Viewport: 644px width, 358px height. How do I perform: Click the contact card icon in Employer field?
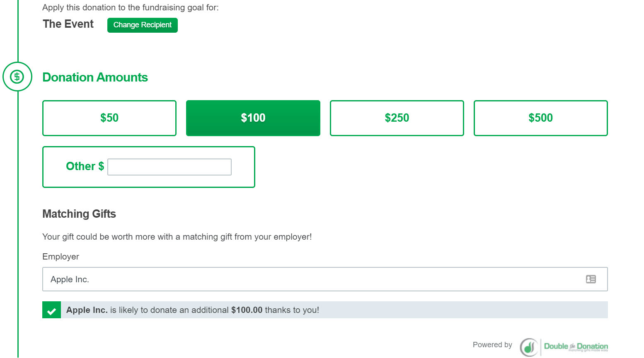[591, 279]
